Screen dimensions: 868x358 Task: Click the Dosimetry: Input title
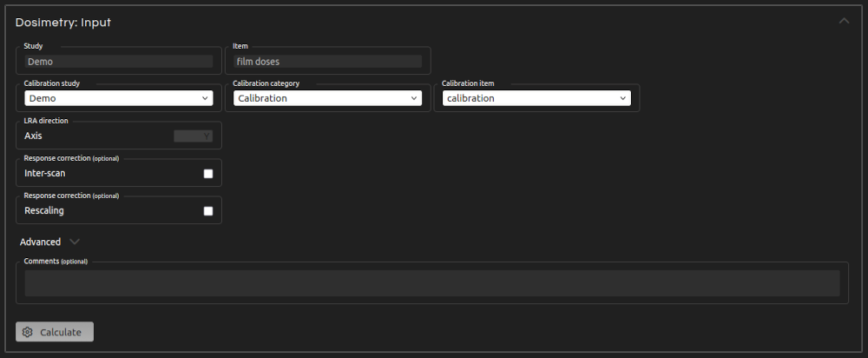(63, 23)
